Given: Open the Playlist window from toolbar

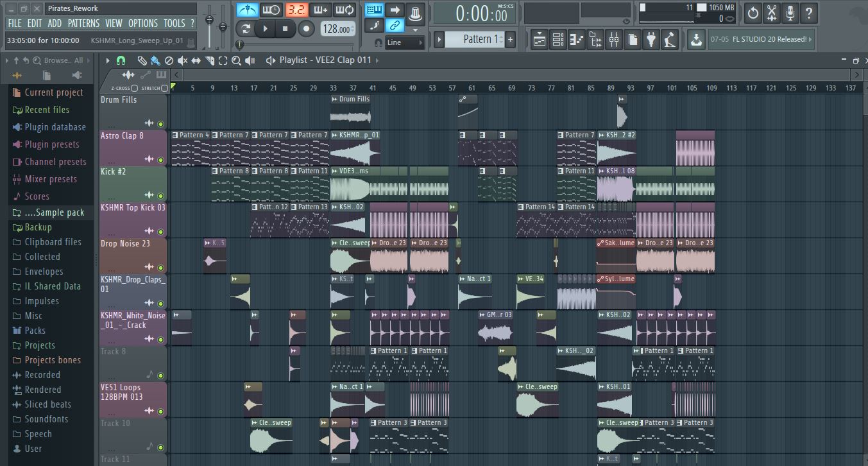Looking at the screenshot, I should (x=540, y=40).
